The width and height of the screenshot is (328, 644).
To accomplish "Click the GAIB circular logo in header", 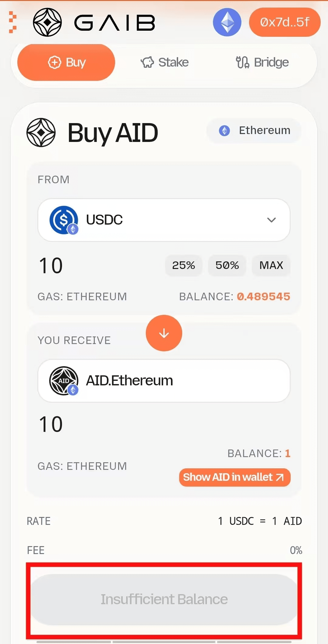I will (x=47, y=22).
